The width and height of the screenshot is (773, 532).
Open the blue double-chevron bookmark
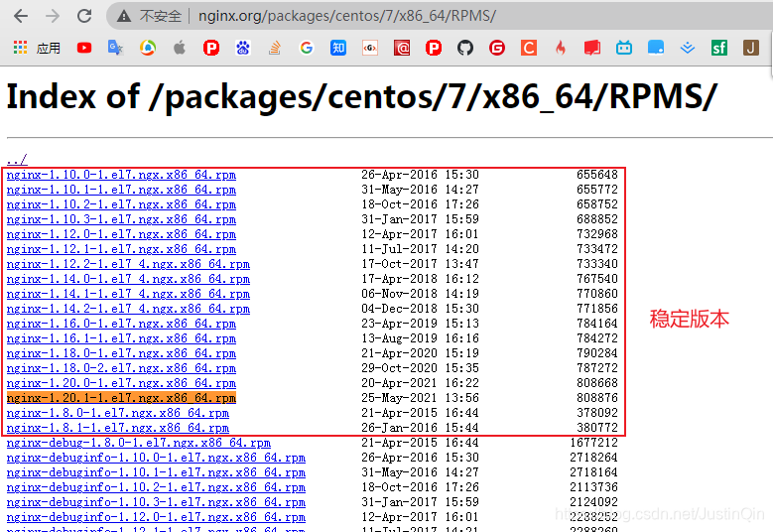click(688, 48)
